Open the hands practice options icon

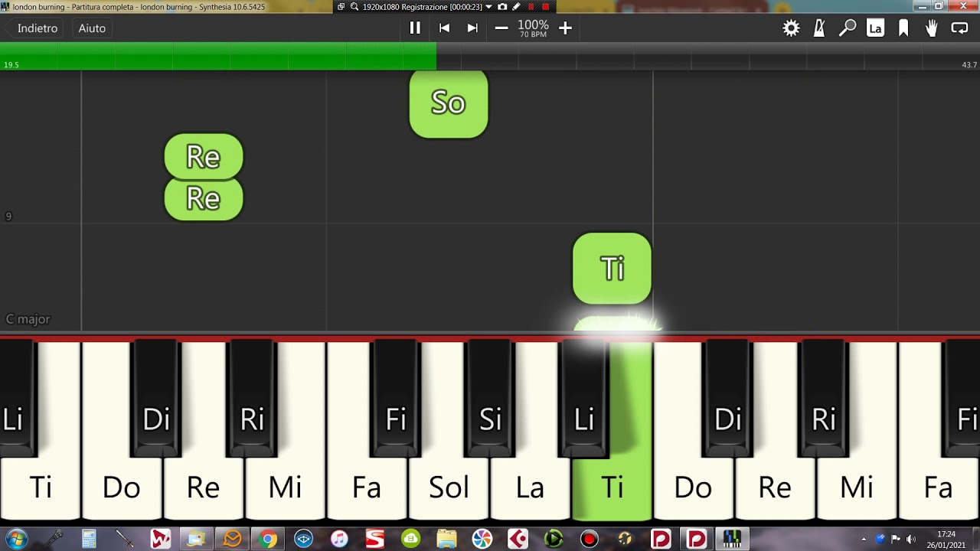pos(931,28)
